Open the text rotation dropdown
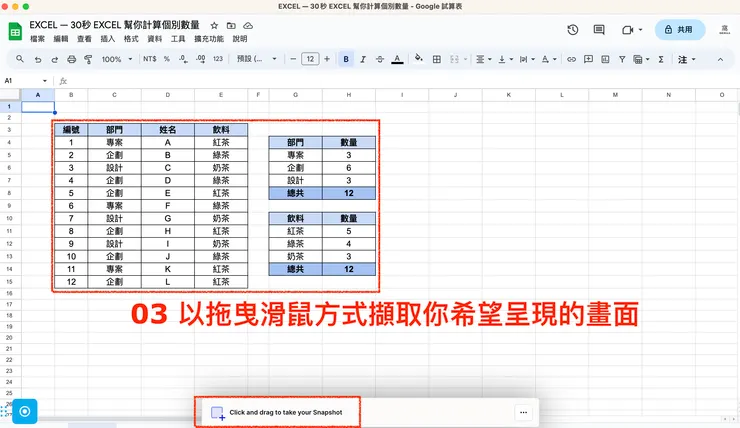This screenshot has width=740, height=428. pos(548,59)
